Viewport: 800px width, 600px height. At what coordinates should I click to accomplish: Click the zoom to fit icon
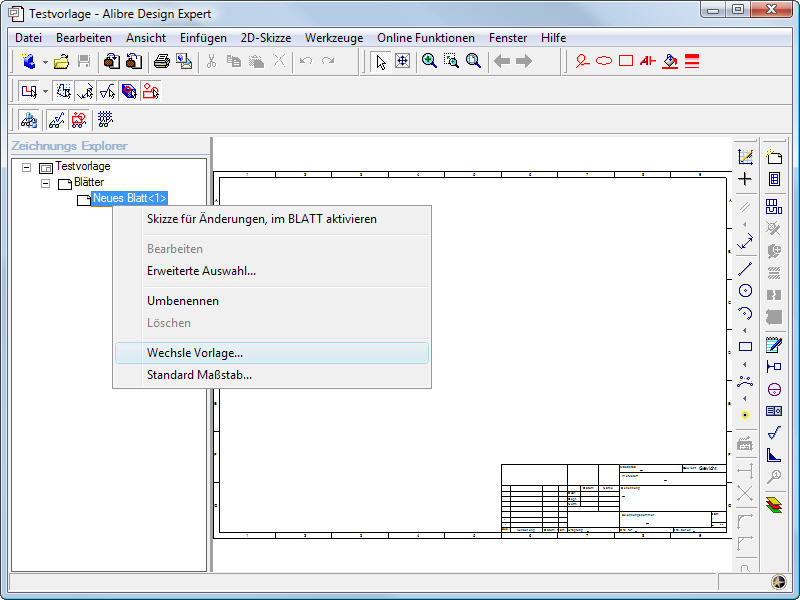coord(473,61)
